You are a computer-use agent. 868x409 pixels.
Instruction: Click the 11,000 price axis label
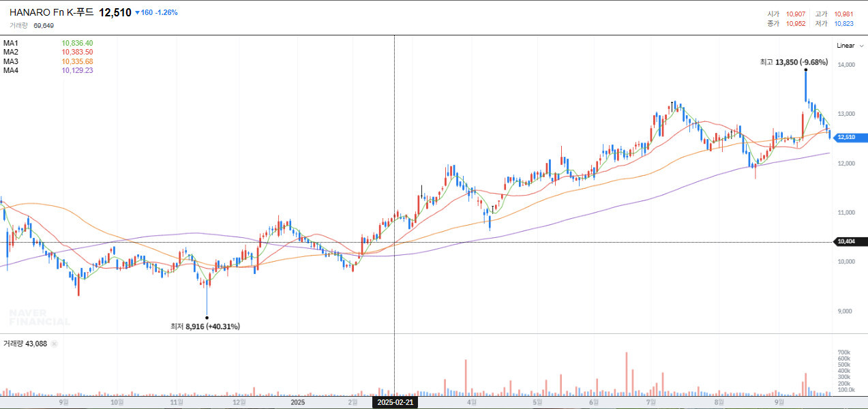point(846,213)
